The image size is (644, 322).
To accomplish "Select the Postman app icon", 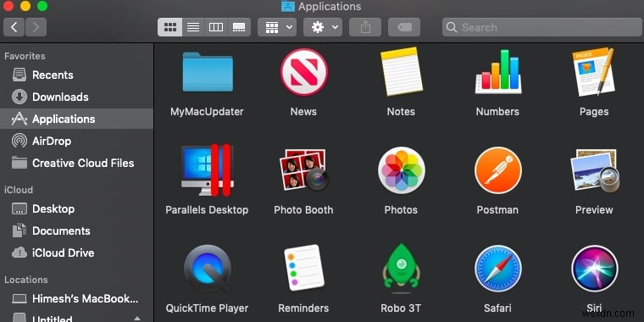I will coord(498,170).
